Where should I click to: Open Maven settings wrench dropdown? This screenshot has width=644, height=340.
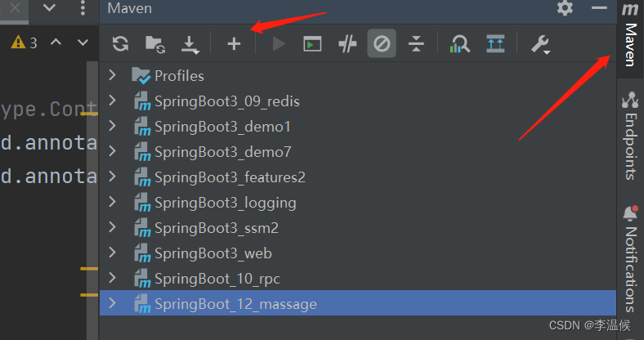540,44
